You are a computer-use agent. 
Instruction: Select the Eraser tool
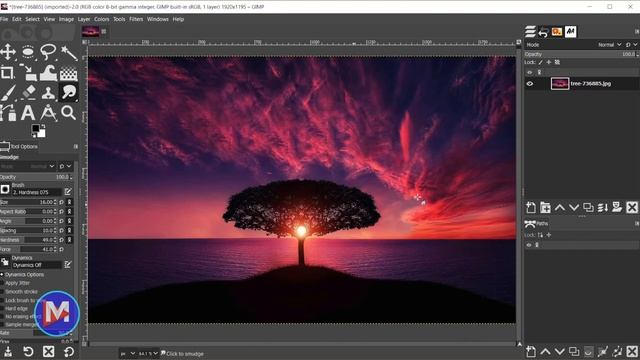[x=28, y=93]
